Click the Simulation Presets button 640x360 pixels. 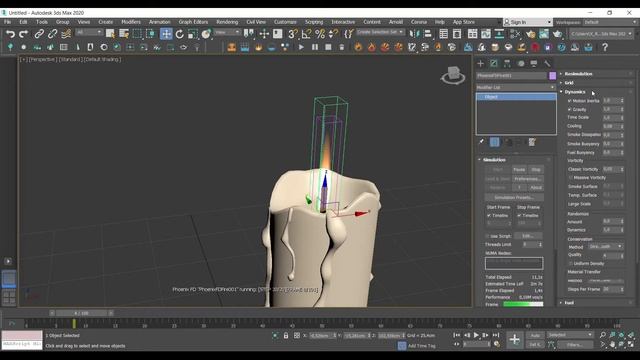pyautogui.click(x=514, y=197)
